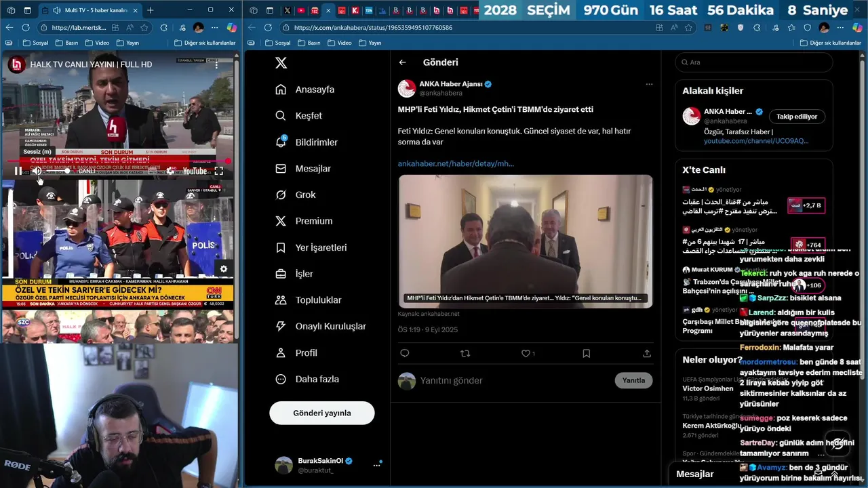
Task: Click the Halk TV red progress bar
Action: tap(119, 161)
